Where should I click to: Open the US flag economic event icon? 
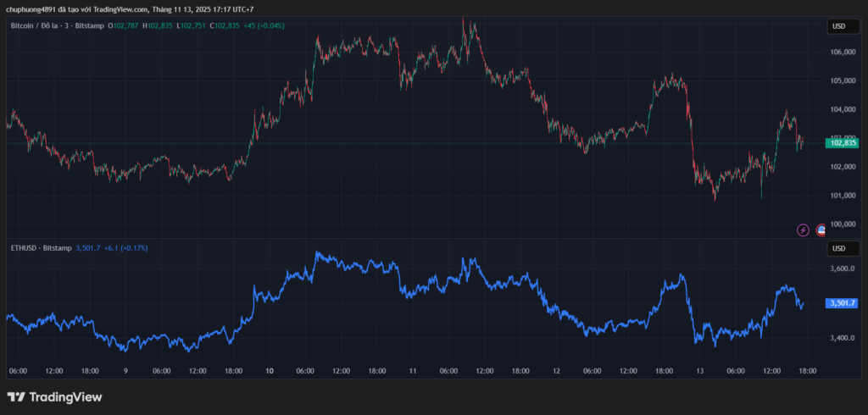point(821,230)
